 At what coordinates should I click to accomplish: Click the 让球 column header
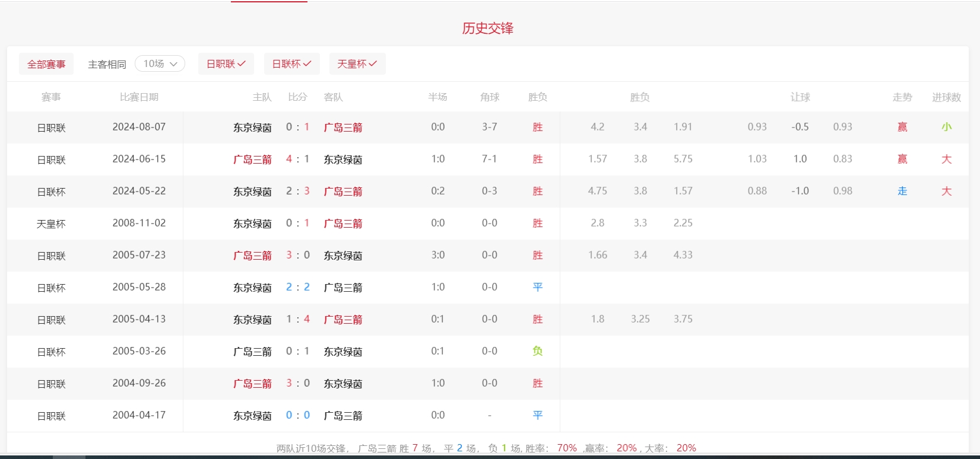point(800,97)
